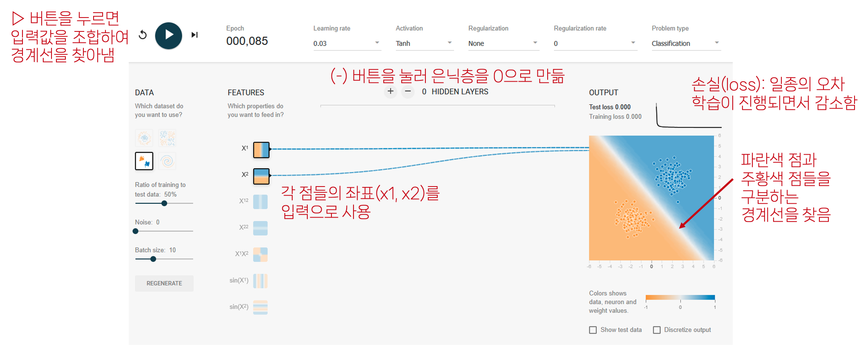Click the FEATURES heading

(x=246, y=93)
